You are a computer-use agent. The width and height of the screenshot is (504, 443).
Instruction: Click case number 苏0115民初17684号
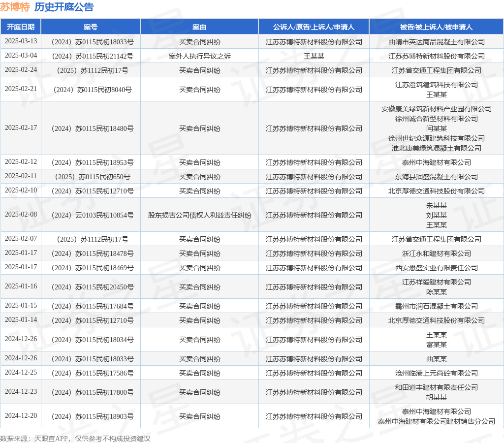[x=93, y=306]
